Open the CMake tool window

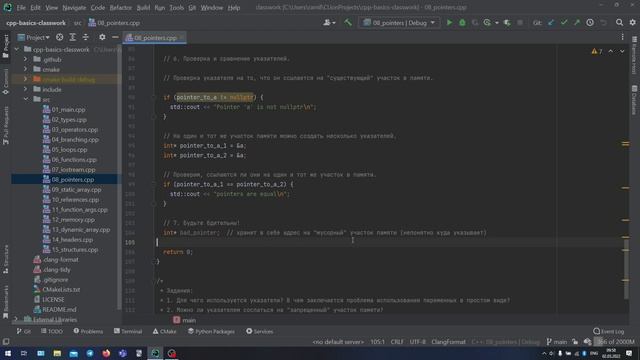pos(164,331)
